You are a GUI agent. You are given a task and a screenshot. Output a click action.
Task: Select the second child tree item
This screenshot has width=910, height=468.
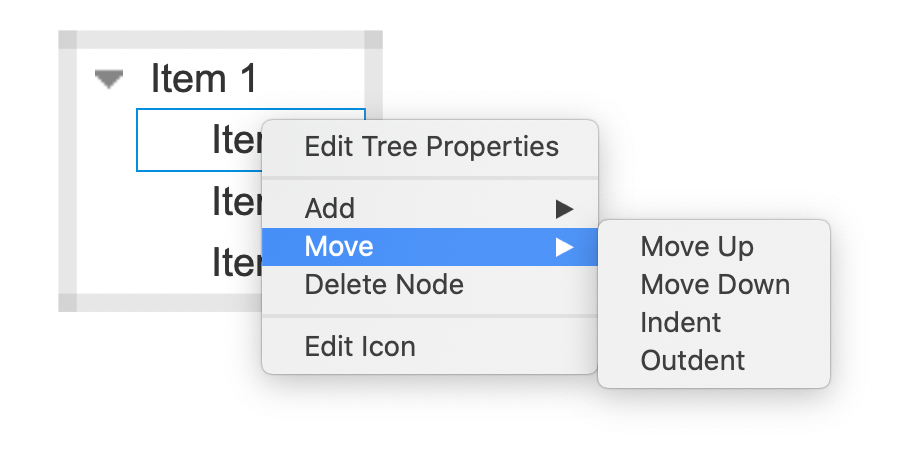(x=237, y=201)
